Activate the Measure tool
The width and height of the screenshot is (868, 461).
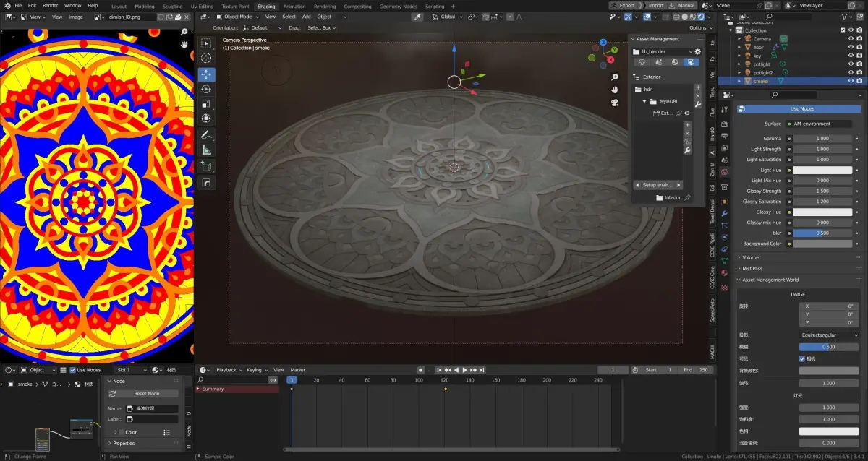(x=206, y=150)
